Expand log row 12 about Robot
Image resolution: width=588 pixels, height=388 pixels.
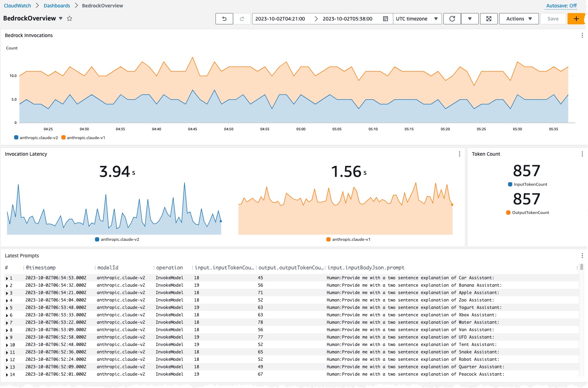[x=7, y=360]
